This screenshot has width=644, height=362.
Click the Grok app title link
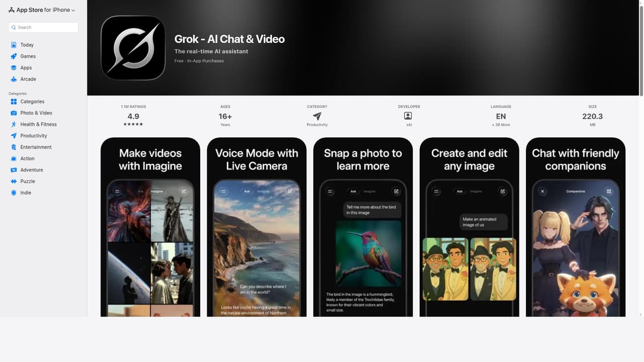229,39
